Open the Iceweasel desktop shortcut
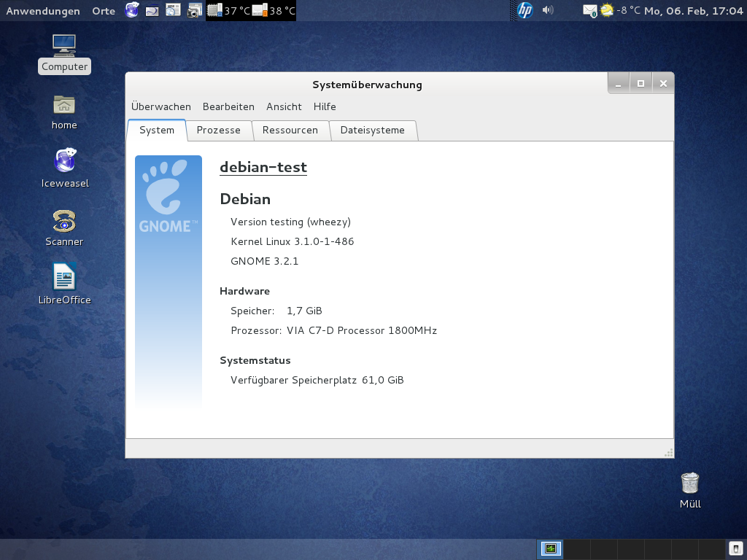Image resolution: width=747 pixels, height=560 pixels. click(x=64, y=161)
